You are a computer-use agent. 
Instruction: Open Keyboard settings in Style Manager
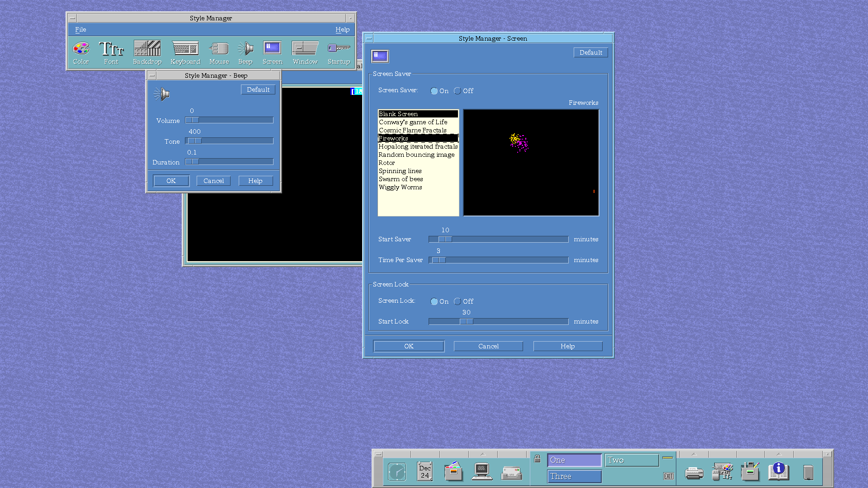click(x=185, y=53)
